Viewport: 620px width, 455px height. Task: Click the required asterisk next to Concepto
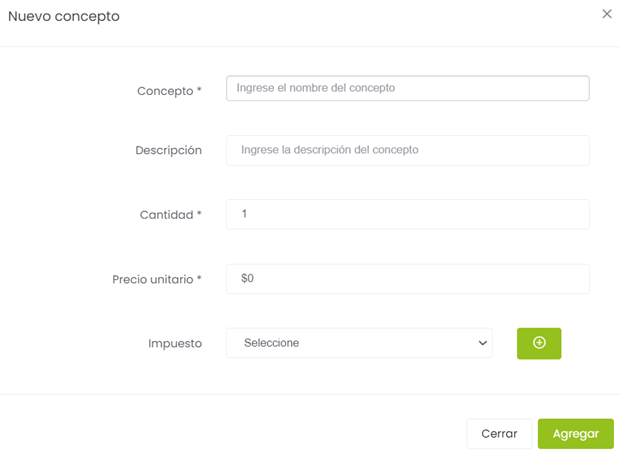199,91
